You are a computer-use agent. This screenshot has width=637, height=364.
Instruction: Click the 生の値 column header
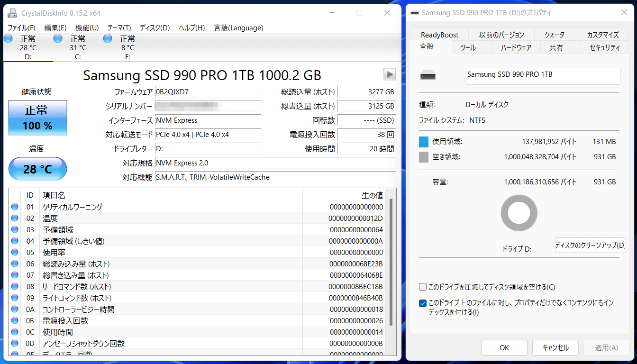point(344,195)
